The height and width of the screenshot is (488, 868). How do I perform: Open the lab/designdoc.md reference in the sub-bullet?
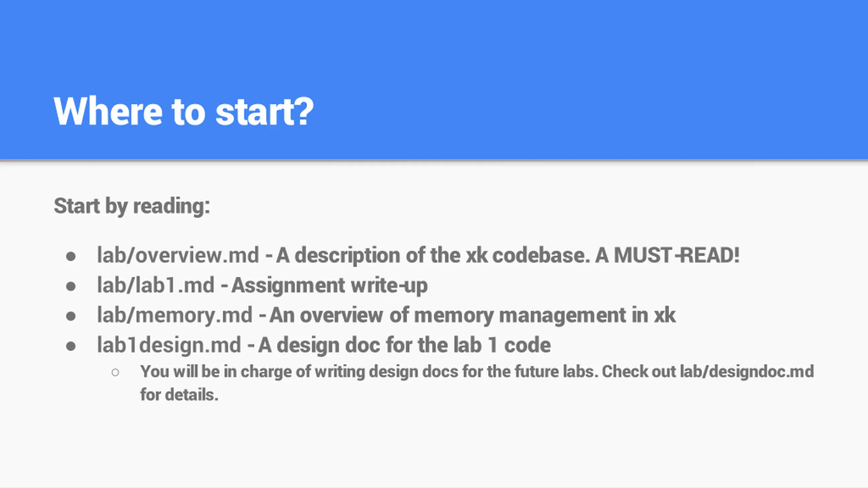pyautogui.click(x=747, y=371)
